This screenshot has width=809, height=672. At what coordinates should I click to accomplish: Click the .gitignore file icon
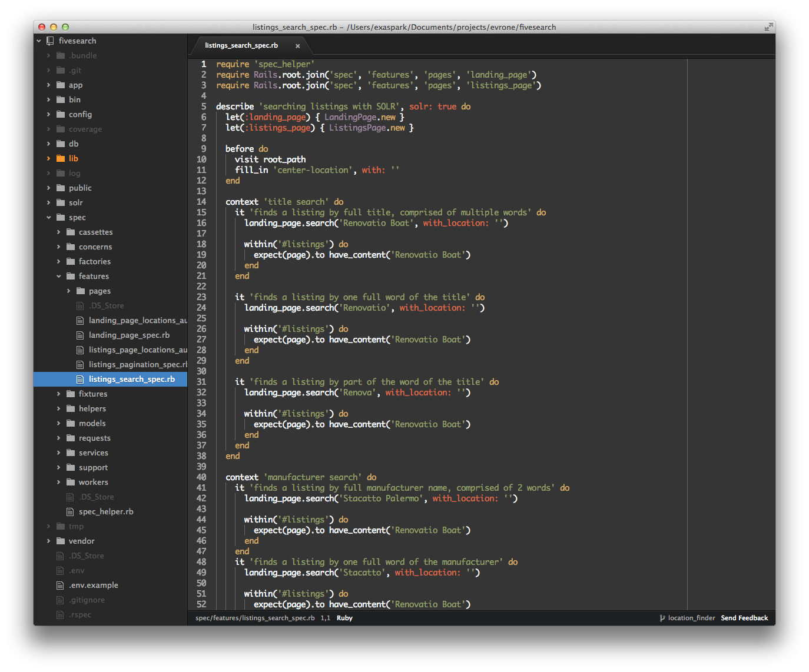pyautogui.click(x=60, y=600)
